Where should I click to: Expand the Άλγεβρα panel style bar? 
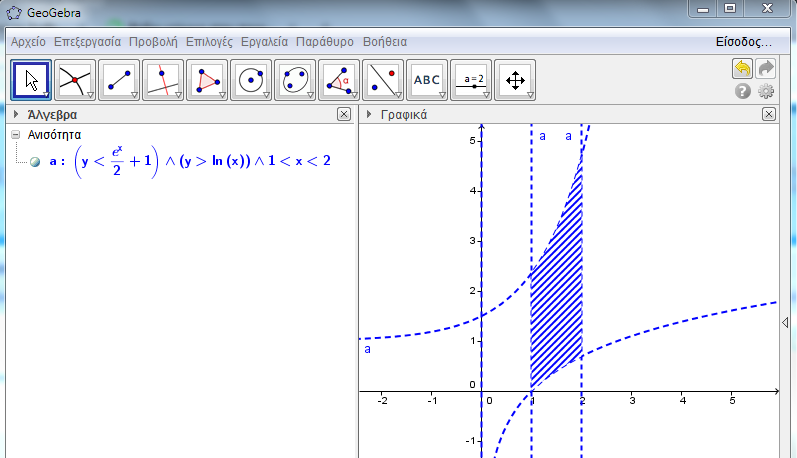tap(16, 114)
